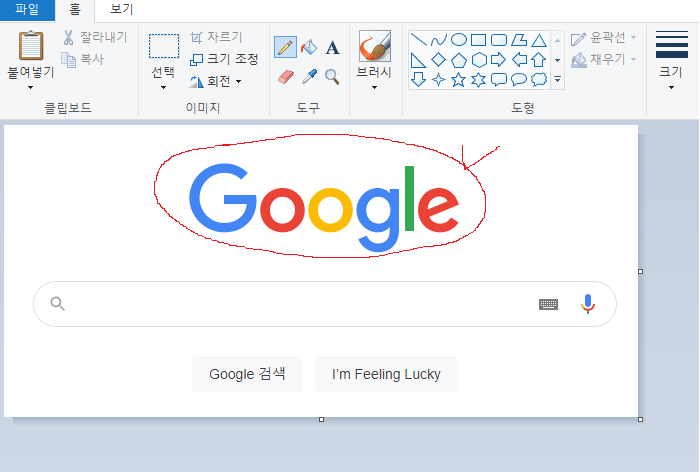Choose the Left arrow shape
Screen dimensions: 700x472
point(519,59)
